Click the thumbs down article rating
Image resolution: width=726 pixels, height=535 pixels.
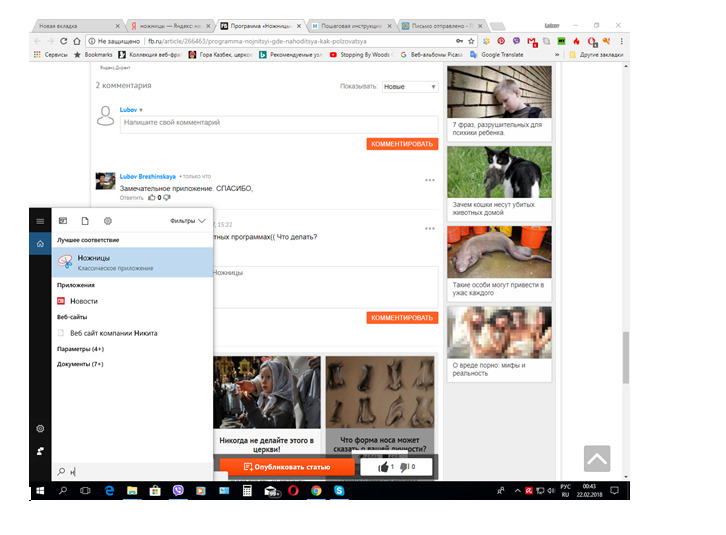click(406, 467)
